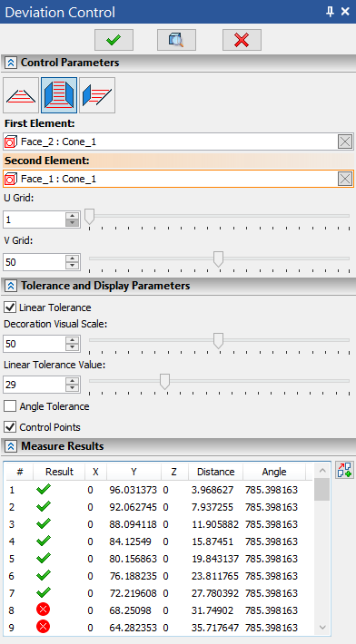Viewport: 356px width, 644px height.
Task: Click the V Grid slider handle
Action: coord(218,259)
